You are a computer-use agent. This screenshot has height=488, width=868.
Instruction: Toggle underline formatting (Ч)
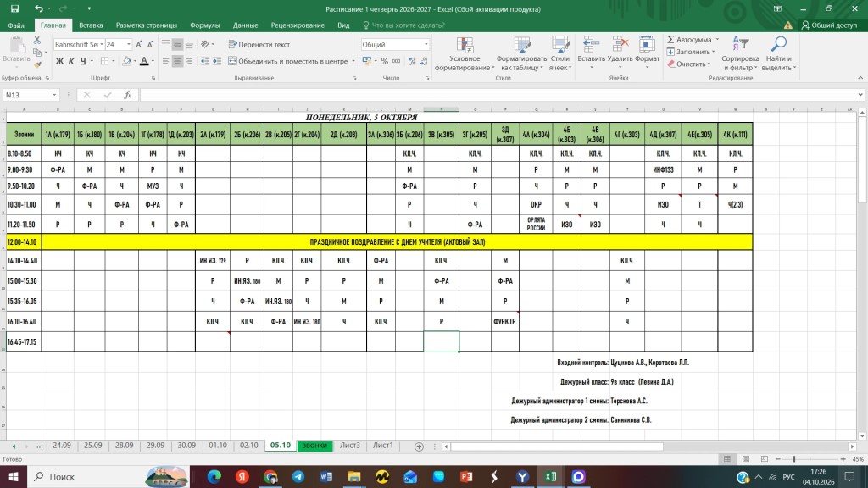click(83, 61)
